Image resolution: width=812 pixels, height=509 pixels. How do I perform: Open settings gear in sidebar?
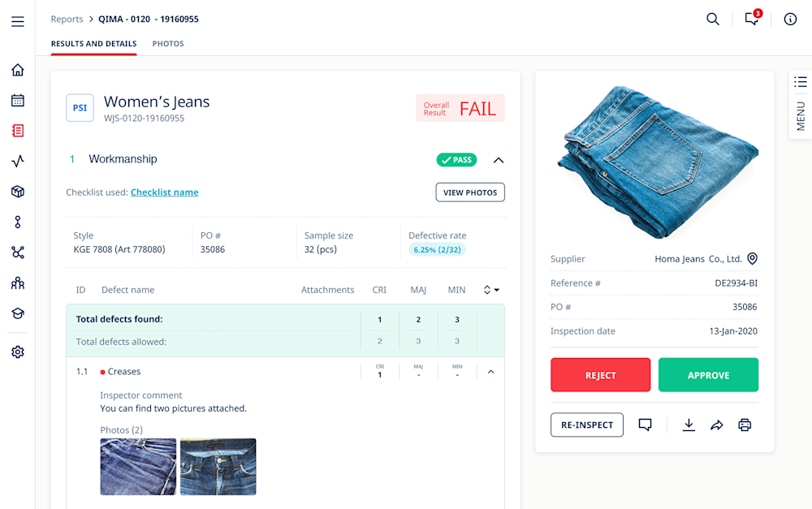(x=18, y=352)
